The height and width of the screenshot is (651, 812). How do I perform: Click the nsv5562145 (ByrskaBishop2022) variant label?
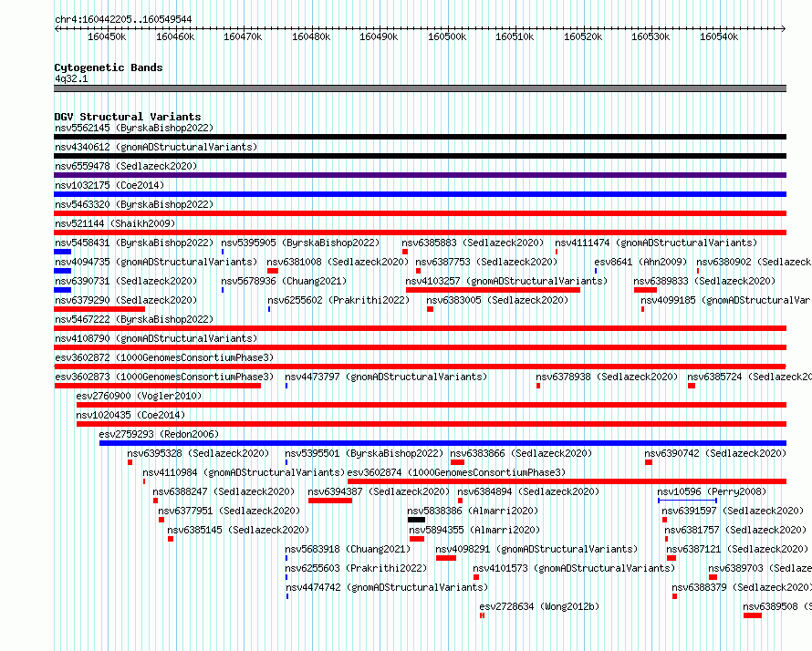[134, 128]
